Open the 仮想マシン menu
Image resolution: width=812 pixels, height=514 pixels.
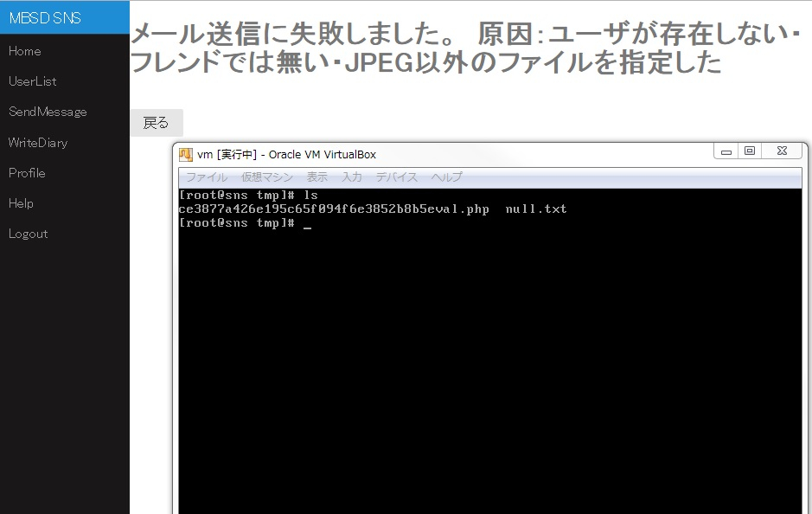click(267, 177)
